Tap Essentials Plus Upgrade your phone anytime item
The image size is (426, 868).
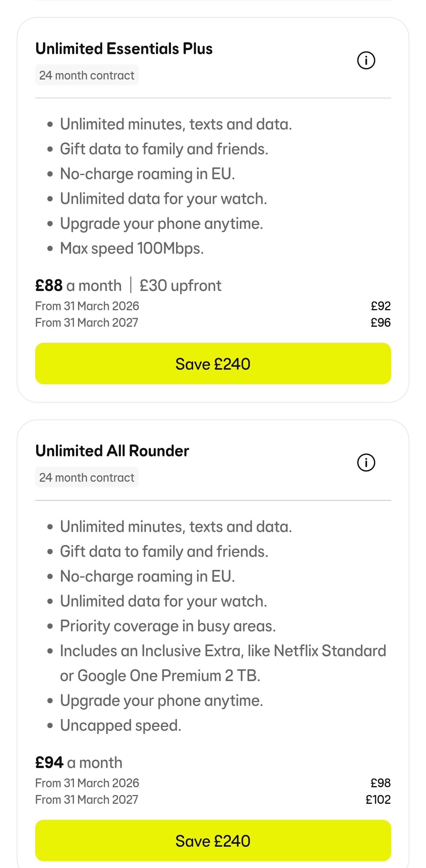click(161, 224)
